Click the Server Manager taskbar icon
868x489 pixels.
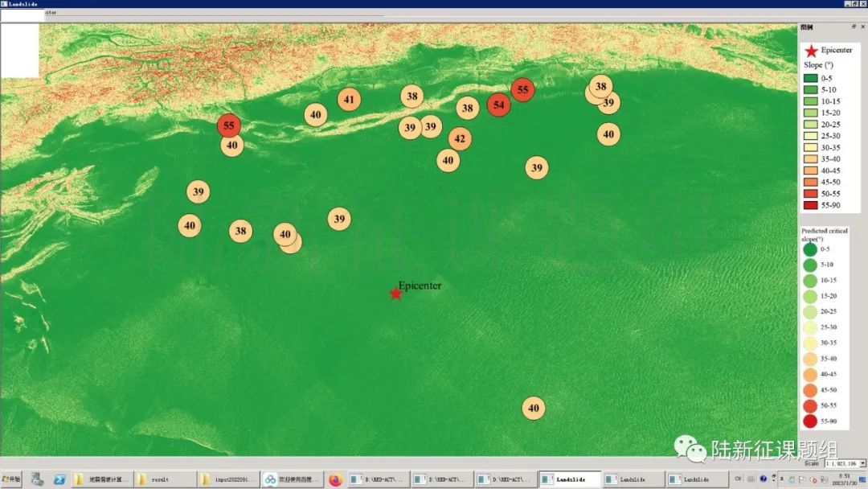click(x=37, y=480)
